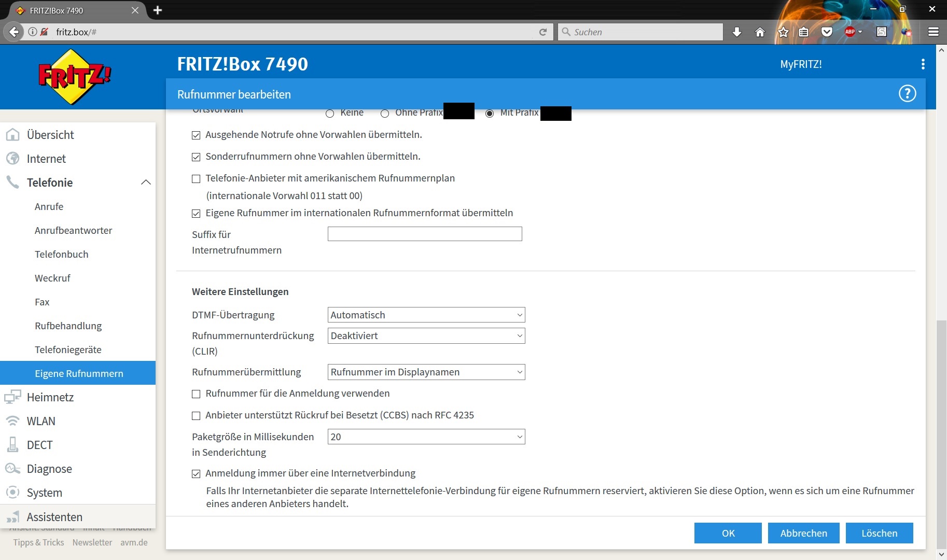Viewport: 947px width, 560px height.
Task: Click the DECT handset icon
Action: [x=12, y=445]
